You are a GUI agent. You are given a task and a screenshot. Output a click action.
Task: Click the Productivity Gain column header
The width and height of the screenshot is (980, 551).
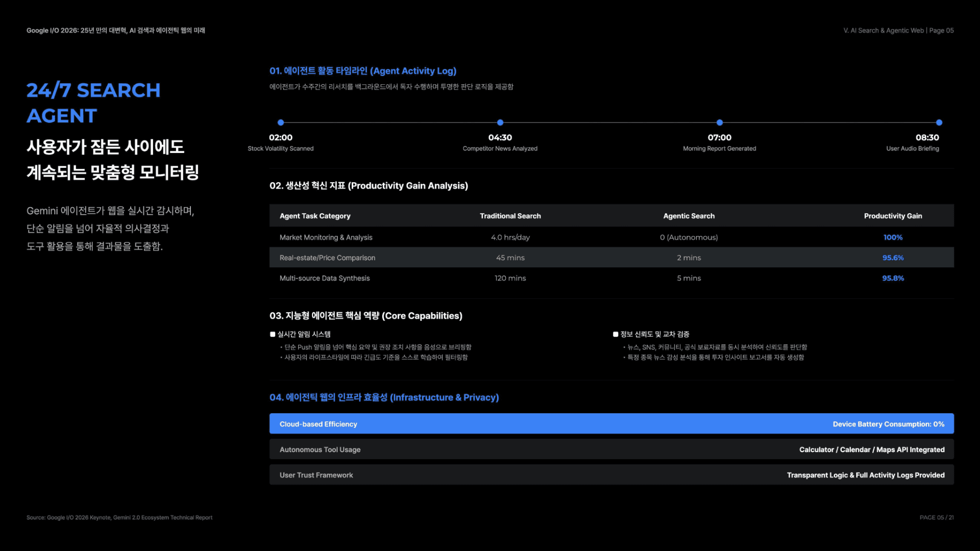[893, 216]
